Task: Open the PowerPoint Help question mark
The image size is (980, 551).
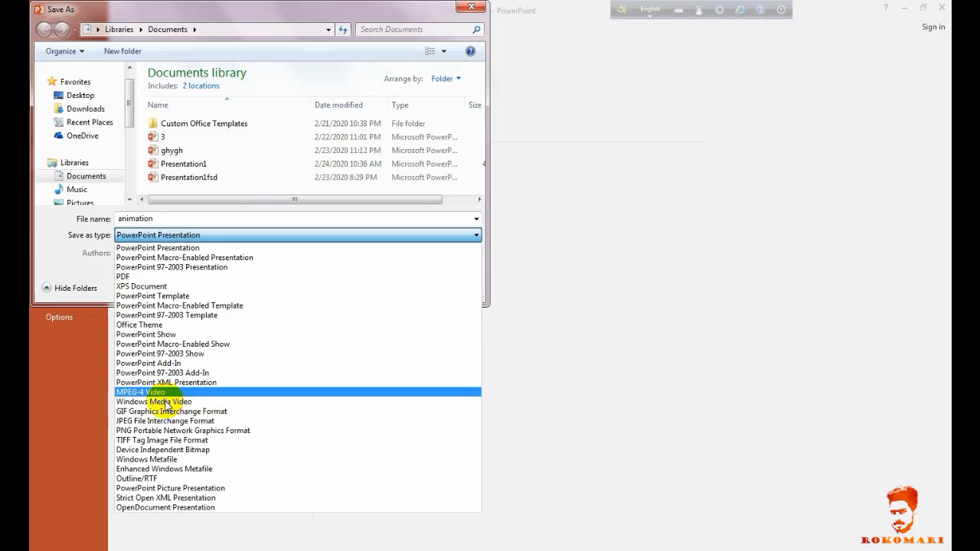Action: [886, 8]
